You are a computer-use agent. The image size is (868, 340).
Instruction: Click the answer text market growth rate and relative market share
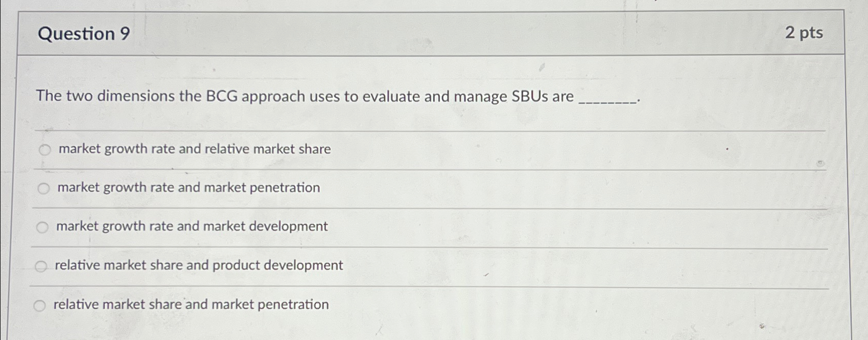pyautogui.click(x=195, y=150)
